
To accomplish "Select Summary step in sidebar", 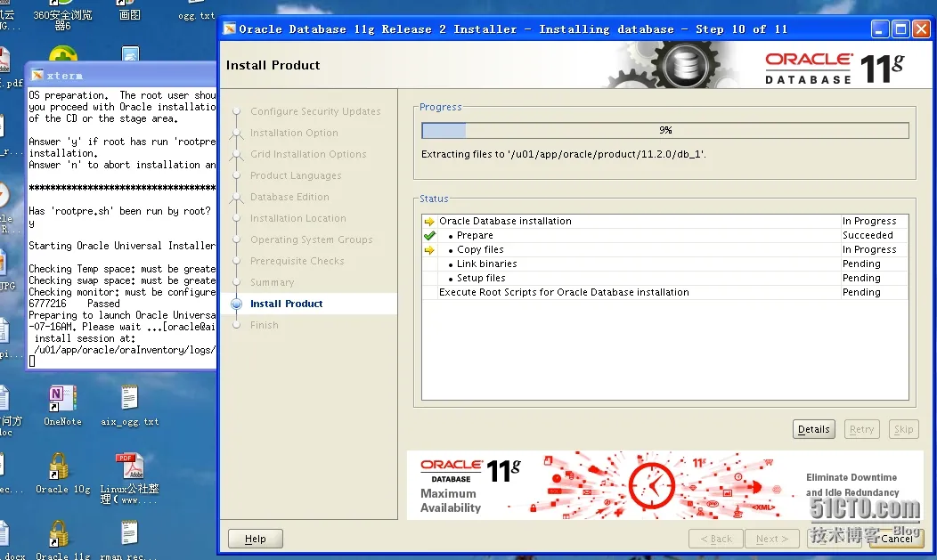I will point(272,282).
